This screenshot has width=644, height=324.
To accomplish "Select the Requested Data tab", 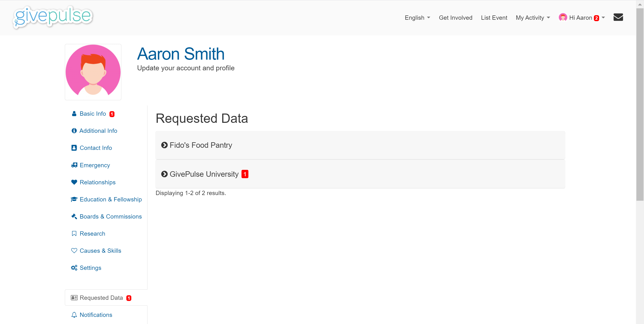I will click(106, 297).
